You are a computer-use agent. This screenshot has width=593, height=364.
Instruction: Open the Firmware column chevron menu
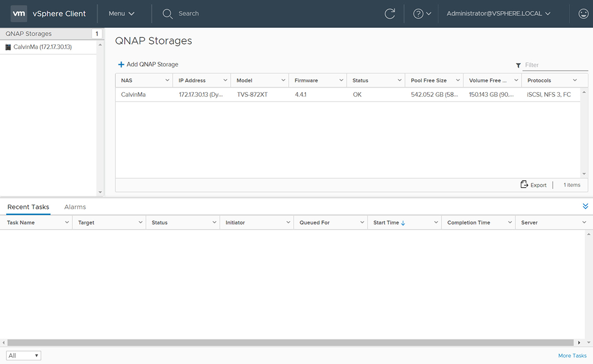coord(341,80)
